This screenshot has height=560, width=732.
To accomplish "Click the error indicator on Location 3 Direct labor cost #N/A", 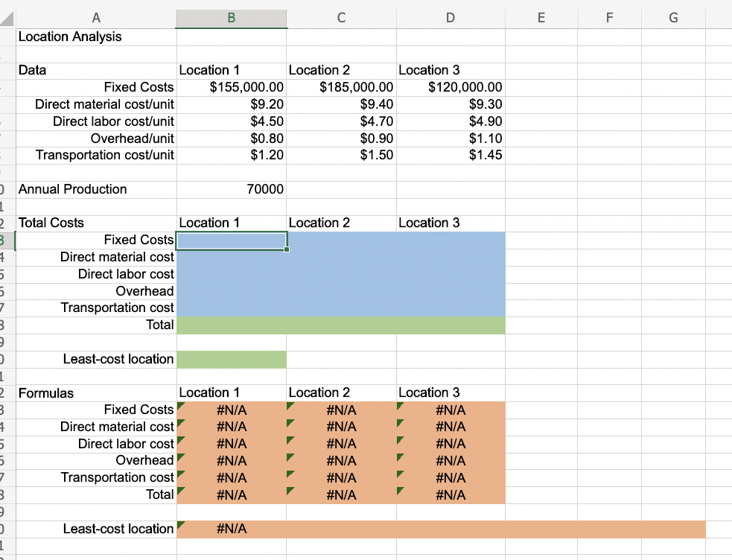I will coord(401,438).
